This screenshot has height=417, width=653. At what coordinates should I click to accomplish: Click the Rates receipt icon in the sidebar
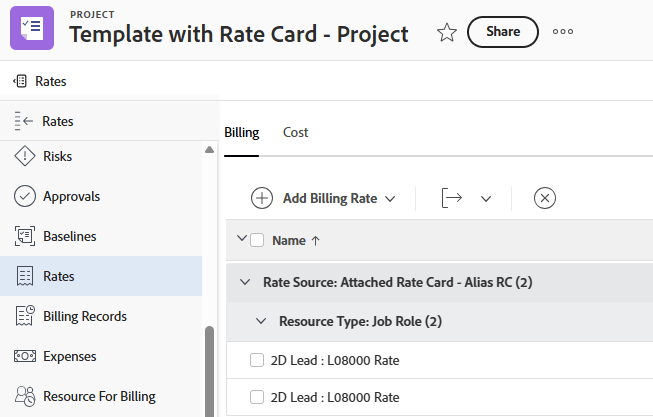pyautogui.click(x=25, y=276)
